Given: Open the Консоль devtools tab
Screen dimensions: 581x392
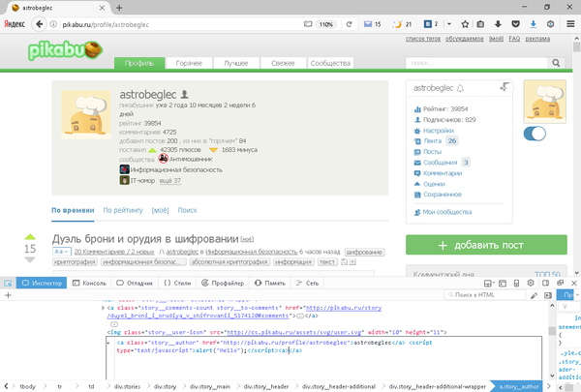Looking at the screenshot, I should 90,283.
